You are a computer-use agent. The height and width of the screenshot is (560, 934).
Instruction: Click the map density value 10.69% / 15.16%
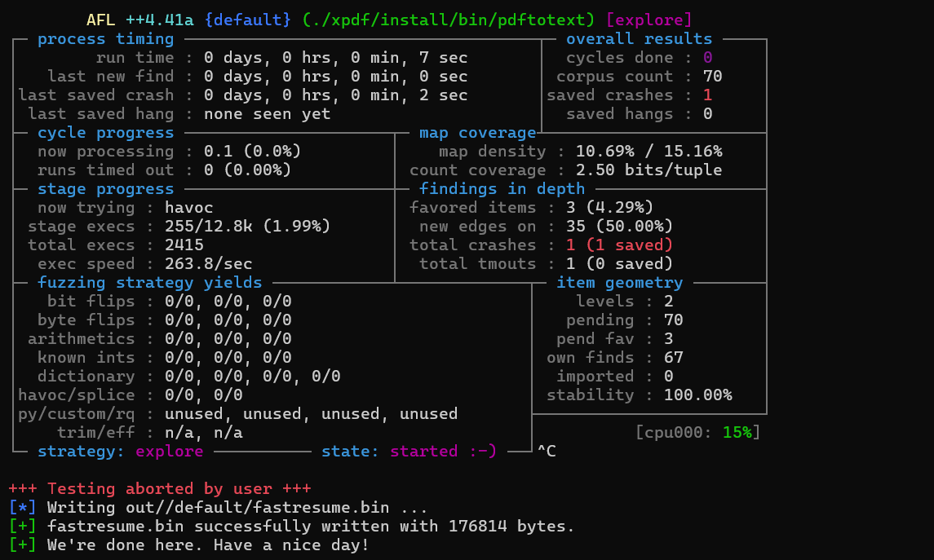point(648,152)
